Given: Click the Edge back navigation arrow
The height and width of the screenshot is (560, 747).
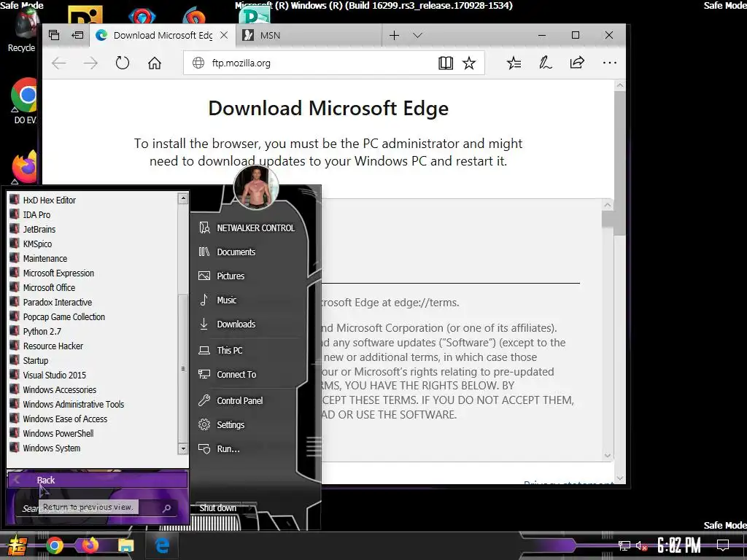Looking at the screenshot, I should [58, 63].
